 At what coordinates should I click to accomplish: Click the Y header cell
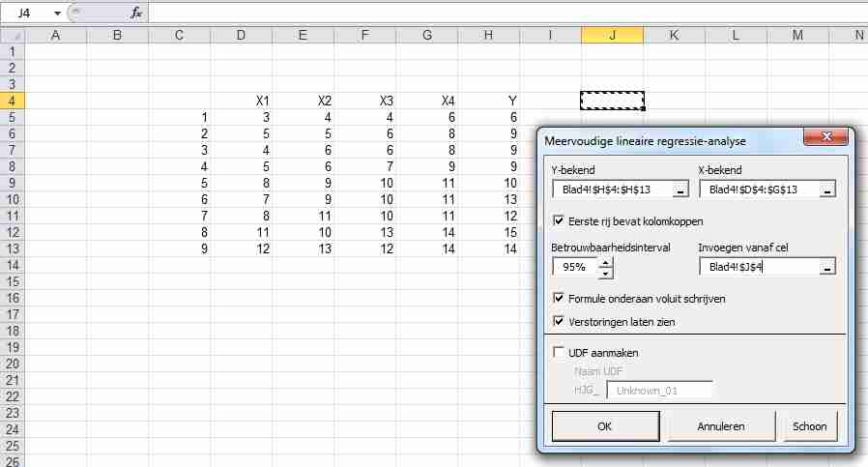(x=489, y=101)
